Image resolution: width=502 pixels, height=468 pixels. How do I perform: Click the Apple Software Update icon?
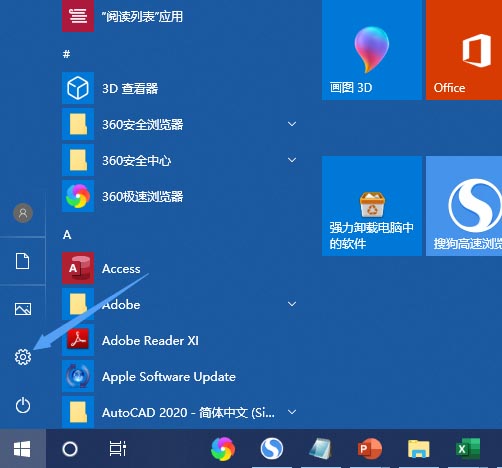[78, 376]
